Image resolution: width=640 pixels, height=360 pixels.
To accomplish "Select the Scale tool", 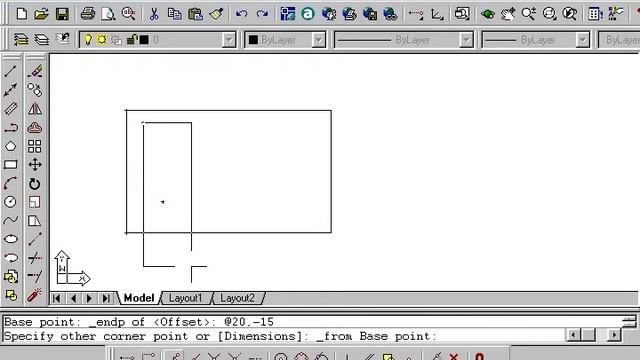I will [x=35, y=202].
